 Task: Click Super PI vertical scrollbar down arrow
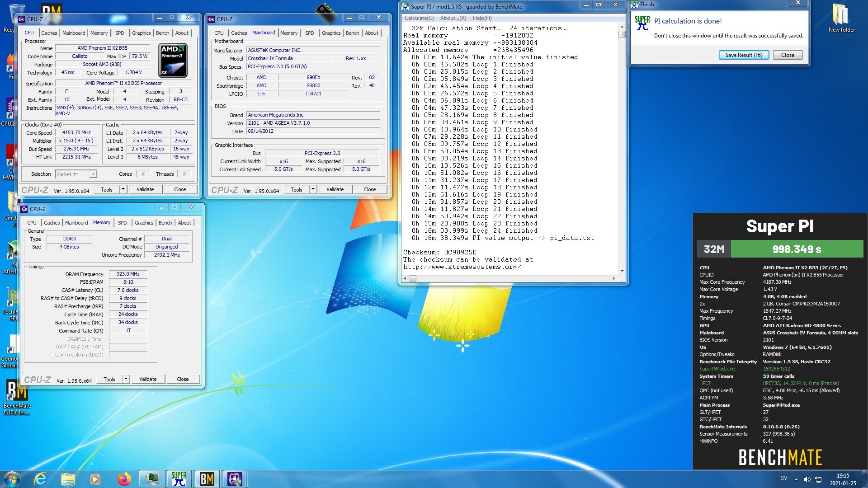pyautogui.click(x=622, y=271)
